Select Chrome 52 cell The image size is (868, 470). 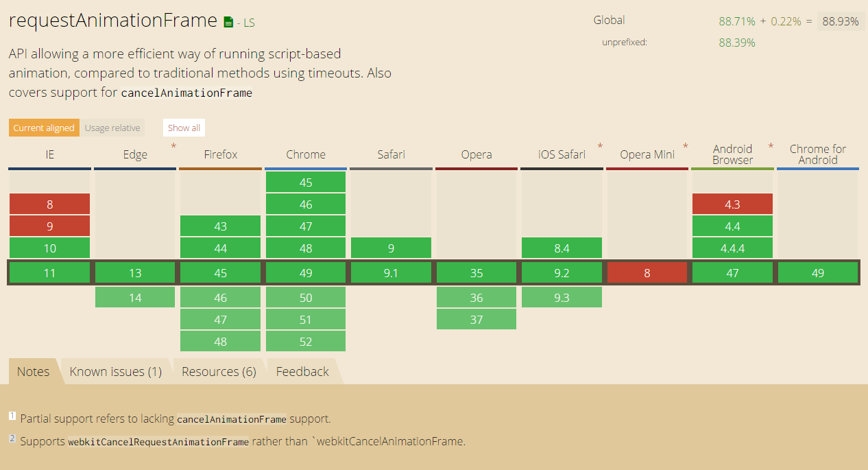click(x=306, y=342)
